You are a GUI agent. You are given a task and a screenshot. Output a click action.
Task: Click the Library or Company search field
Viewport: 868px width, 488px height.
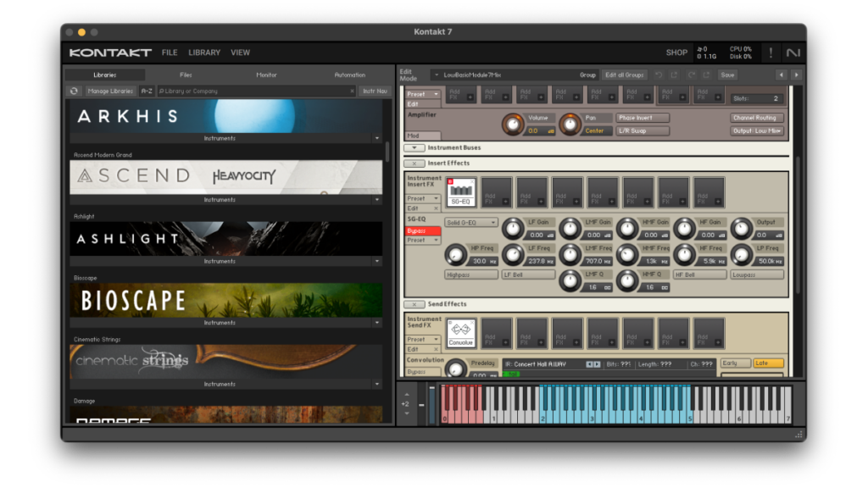(x=256, y=91)
